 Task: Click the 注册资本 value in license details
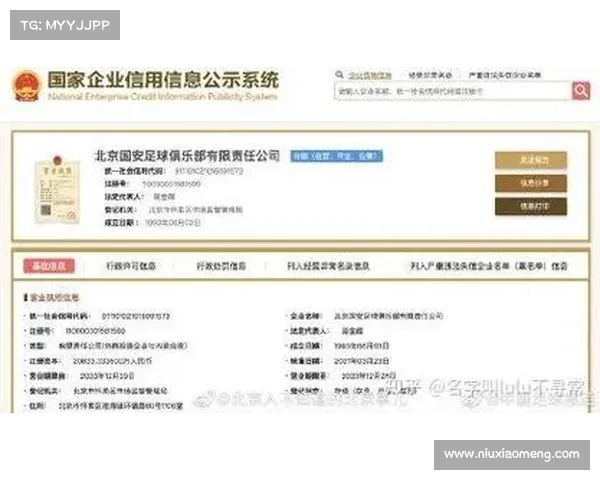(112, 361)
